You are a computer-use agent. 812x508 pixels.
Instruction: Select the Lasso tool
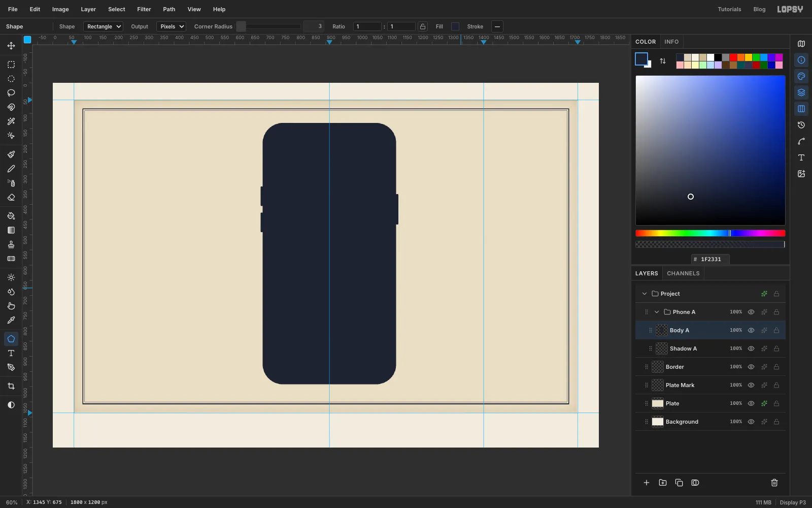(11, 93)
